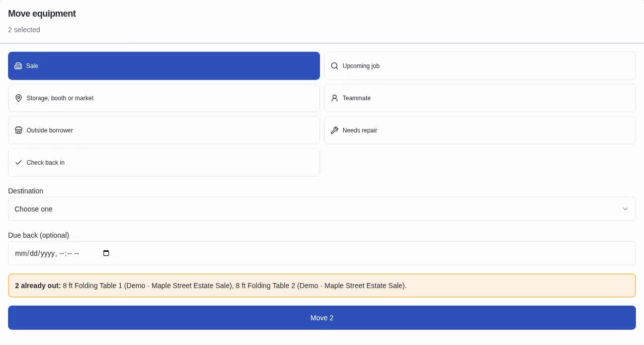644x345 pixels.
Task: Click the person icon beside Teammate
Action: click(x=335, y=98)
